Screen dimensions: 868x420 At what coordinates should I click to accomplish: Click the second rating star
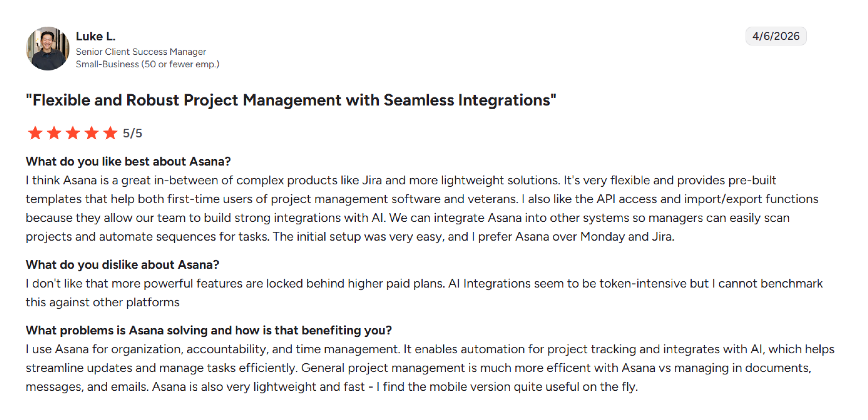(54, 133)
